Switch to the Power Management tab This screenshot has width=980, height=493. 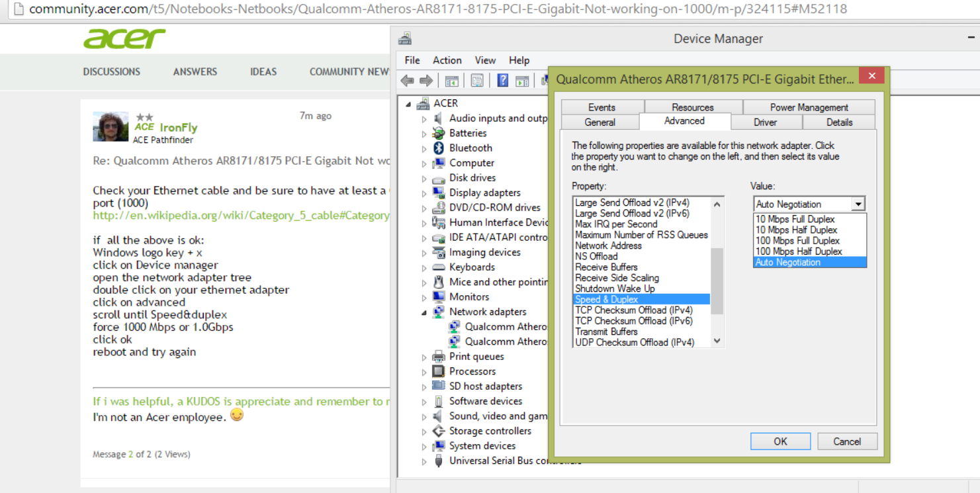tap(809, 107)
